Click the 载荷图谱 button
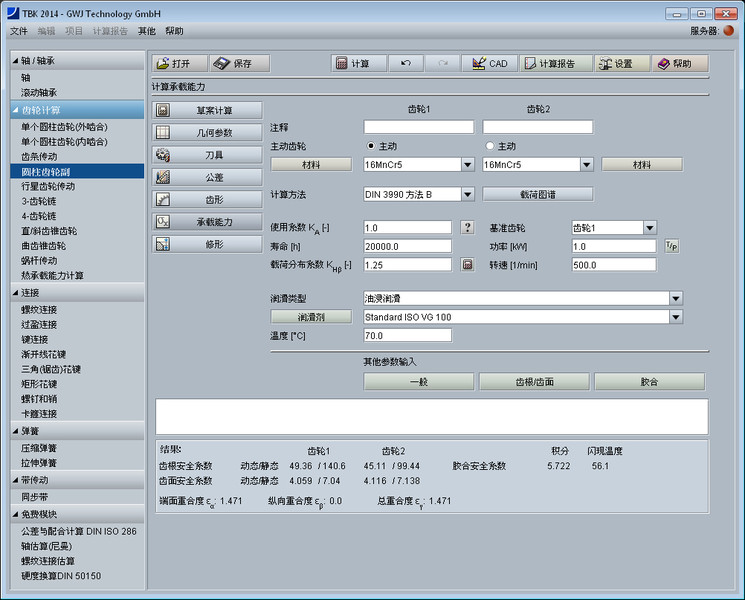Viewport: 745px width, 600px height. (x=537, y=194)
